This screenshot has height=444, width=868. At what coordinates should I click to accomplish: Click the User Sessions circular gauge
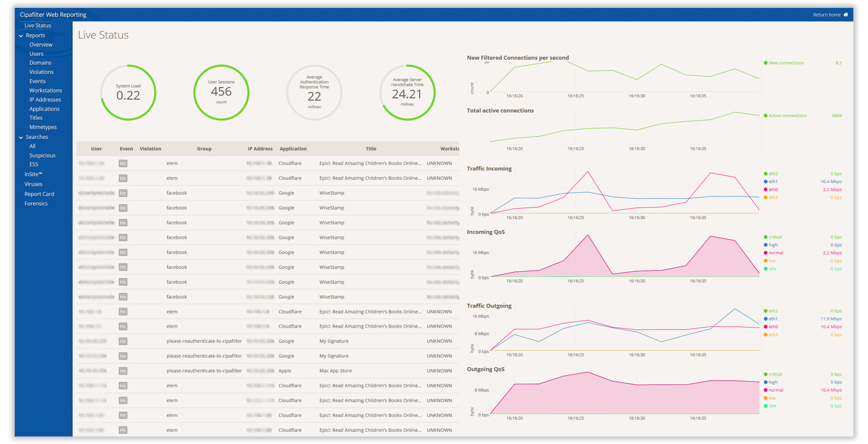pyautogui.click(x=221, y=93)
